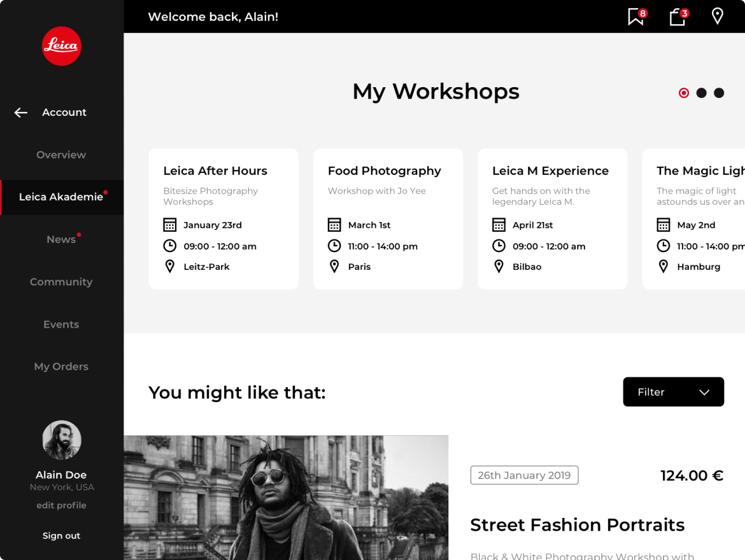Select the first red carousel page dot
The image size is (745, 560).
tap(684, 93)
